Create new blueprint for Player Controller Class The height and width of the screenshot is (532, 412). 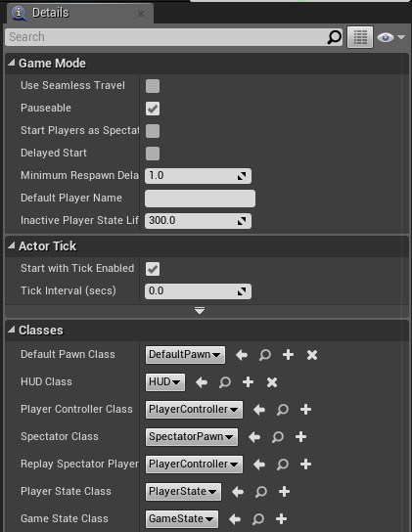click(x=305, y=410)
